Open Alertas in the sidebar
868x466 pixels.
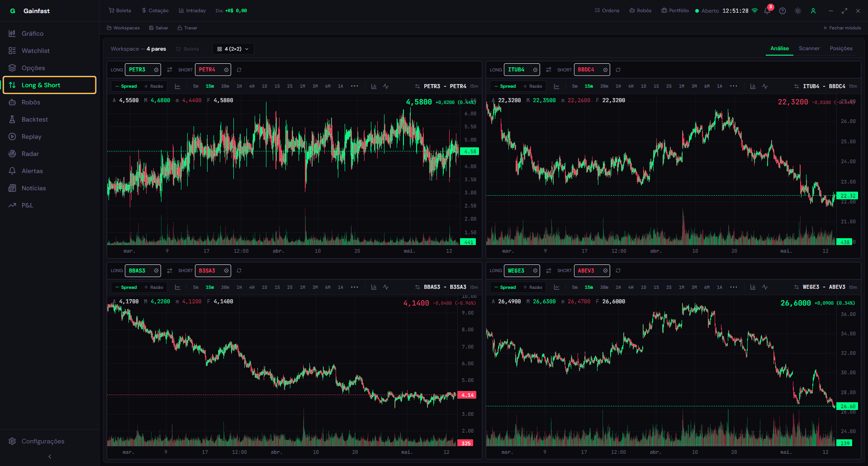[50, 171]
